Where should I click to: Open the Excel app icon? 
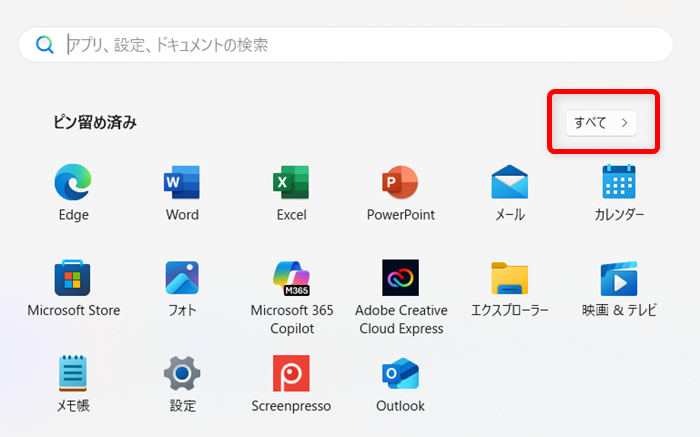[x=291, y=182]
